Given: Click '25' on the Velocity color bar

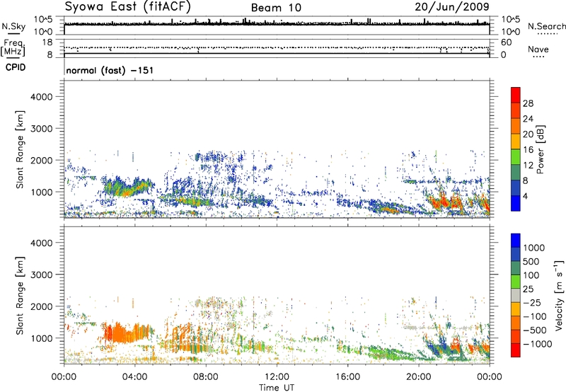Looking at the screenshot, I should (x=528, y=289).
